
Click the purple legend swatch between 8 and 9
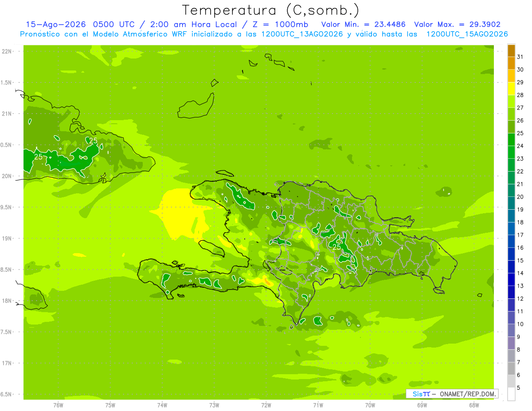click(x=511, y=343)
